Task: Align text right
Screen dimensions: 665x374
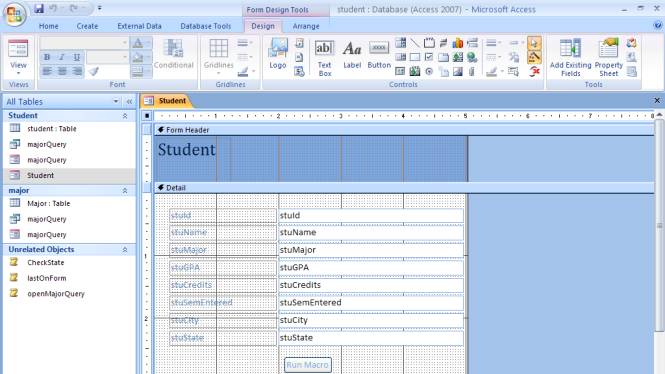Action: point(77,71)
